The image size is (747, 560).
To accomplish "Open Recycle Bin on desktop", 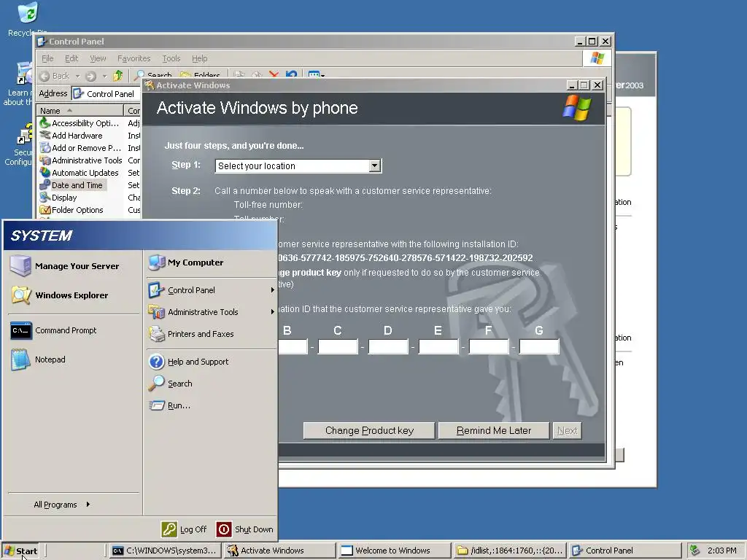I will coord(27,19).
